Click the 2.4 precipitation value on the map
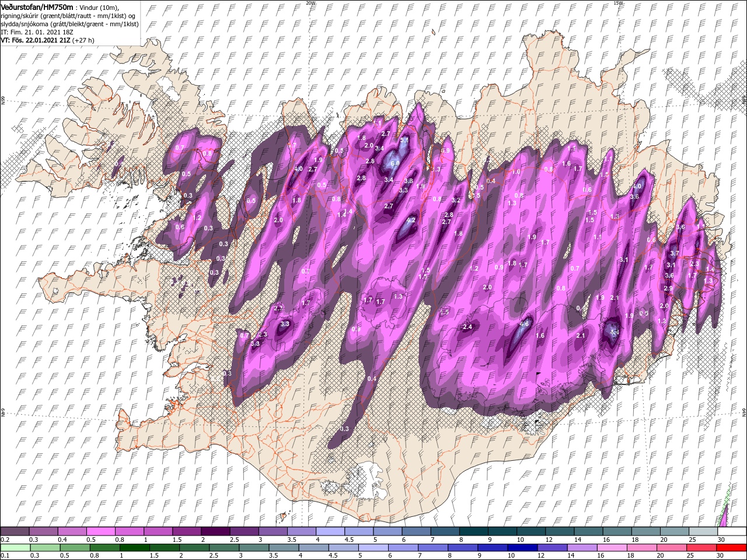The height and width of the screenshot is (560, 747). tap(467, 327)
